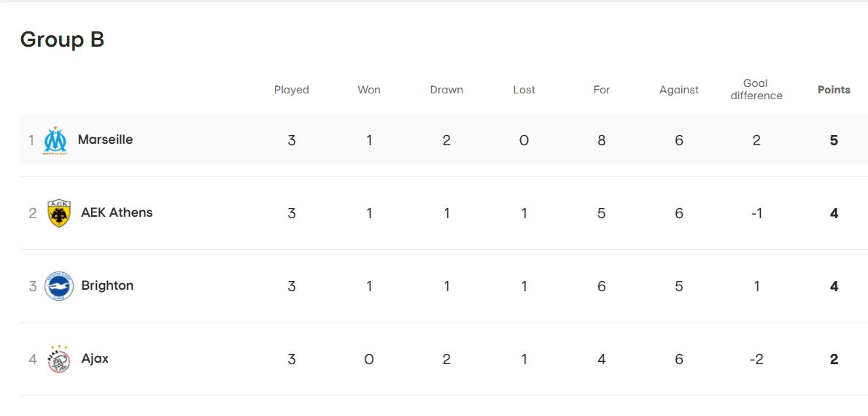
Task: Click Marseille's points value of 5
Action: tap(834, 140)
